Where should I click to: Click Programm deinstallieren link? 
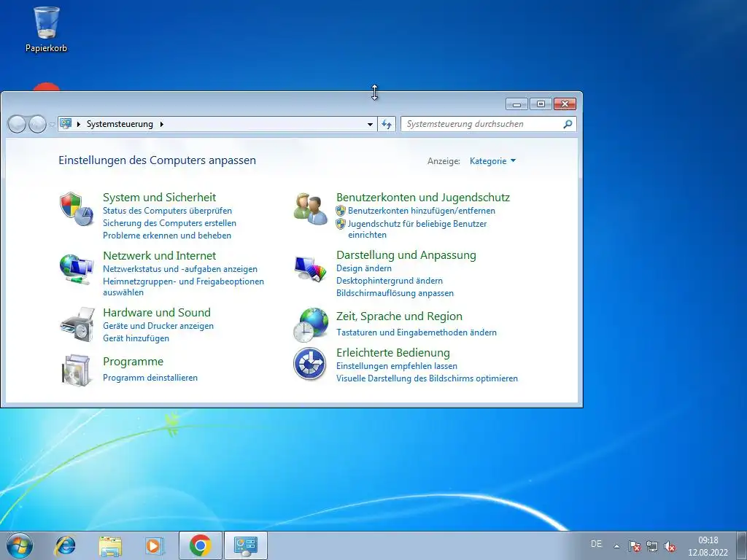click(x=150, y=378)
